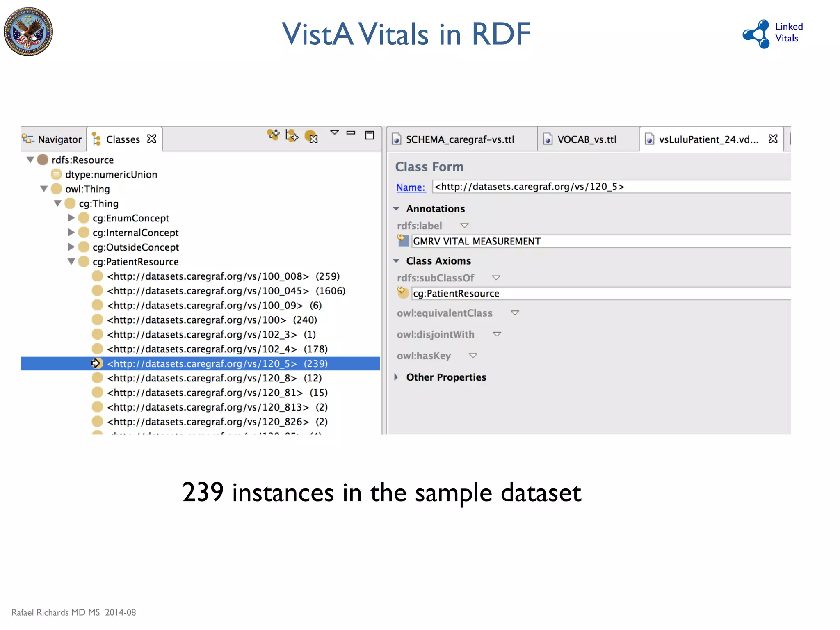Select class vs/100_008 with 259 instances
This screenshot has width=840, height=630.
(224, 276)
